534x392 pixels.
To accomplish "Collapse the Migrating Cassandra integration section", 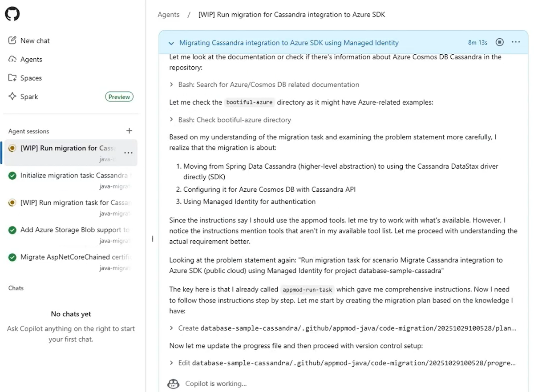I will tap(171, 43).
